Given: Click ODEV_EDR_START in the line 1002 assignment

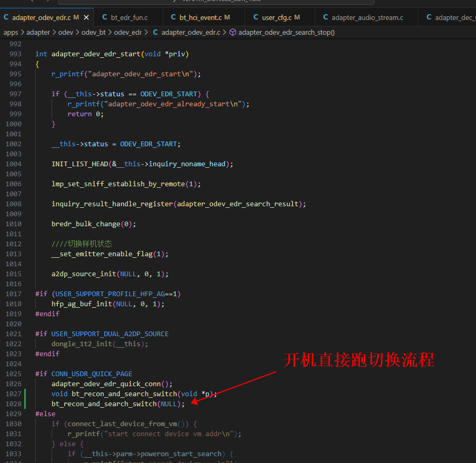Looking at the screenshot, I should coord(148,144).
